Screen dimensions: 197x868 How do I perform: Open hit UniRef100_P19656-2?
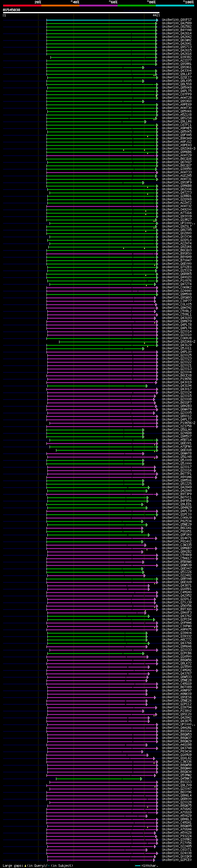(179, 423)
